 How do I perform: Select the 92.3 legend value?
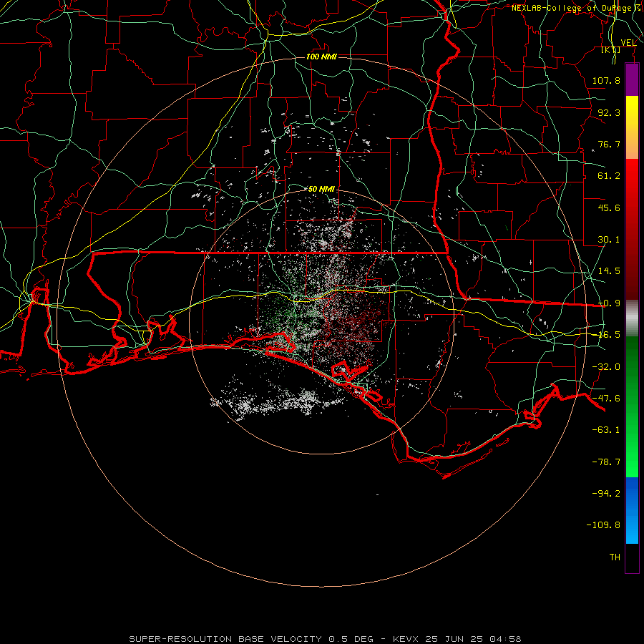point(609,112)
